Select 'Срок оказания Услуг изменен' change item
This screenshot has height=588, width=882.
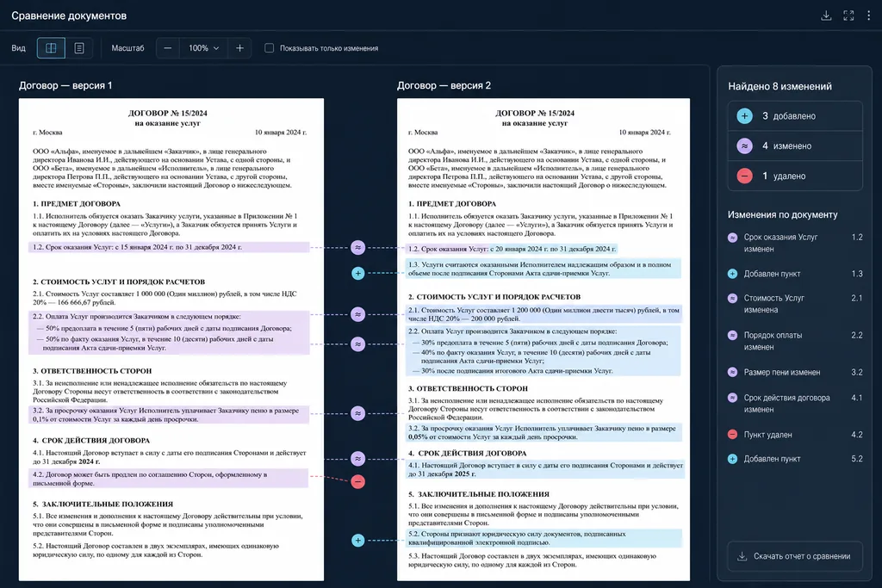[x=795, y=243]
